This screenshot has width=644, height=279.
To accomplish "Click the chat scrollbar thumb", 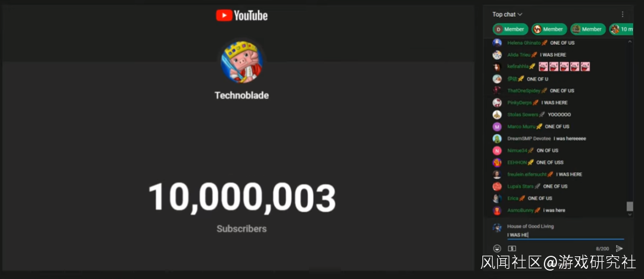I will [630, 206].
